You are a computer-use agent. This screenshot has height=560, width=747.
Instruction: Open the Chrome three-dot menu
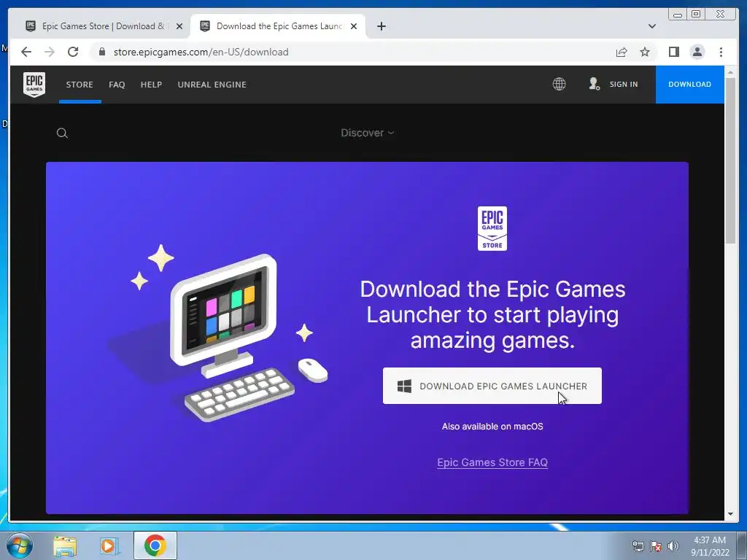pos(721,52)
